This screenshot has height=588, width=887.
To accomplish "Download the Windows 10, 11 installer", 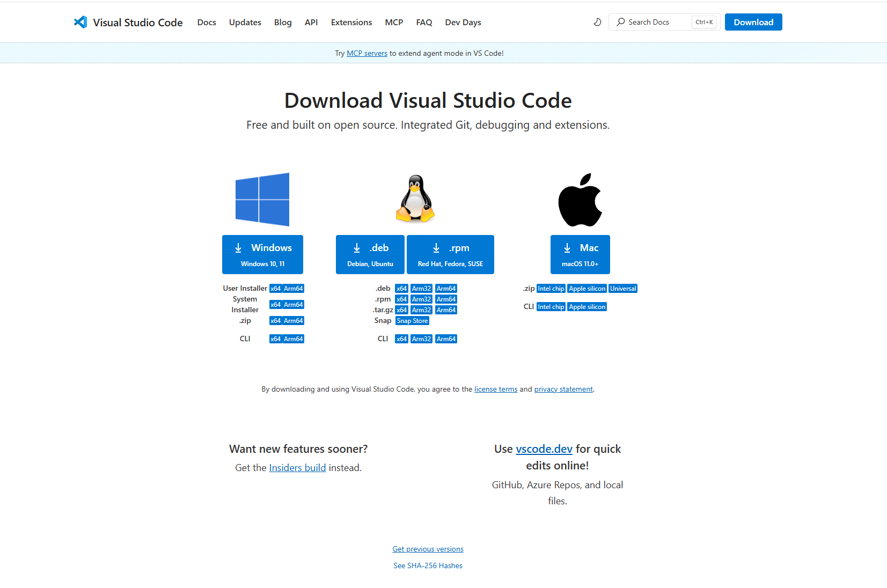I will pos(262,254).
